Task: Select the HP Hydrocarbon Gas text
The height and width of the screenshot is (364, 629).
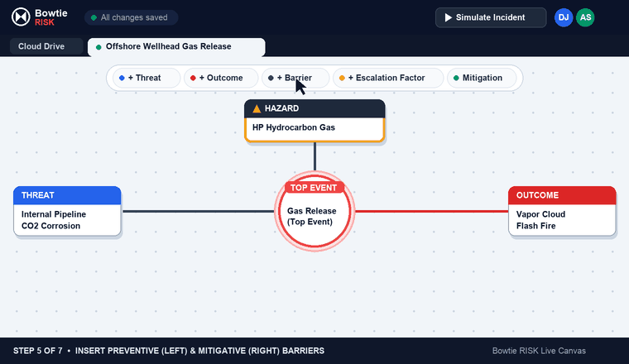Action: point(294,127)
